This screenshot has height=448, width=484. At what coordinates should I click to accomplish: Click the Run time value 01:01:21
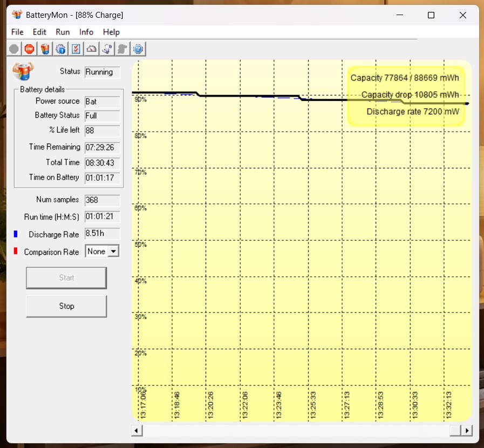pyautogui.click(x=102, y=216)
